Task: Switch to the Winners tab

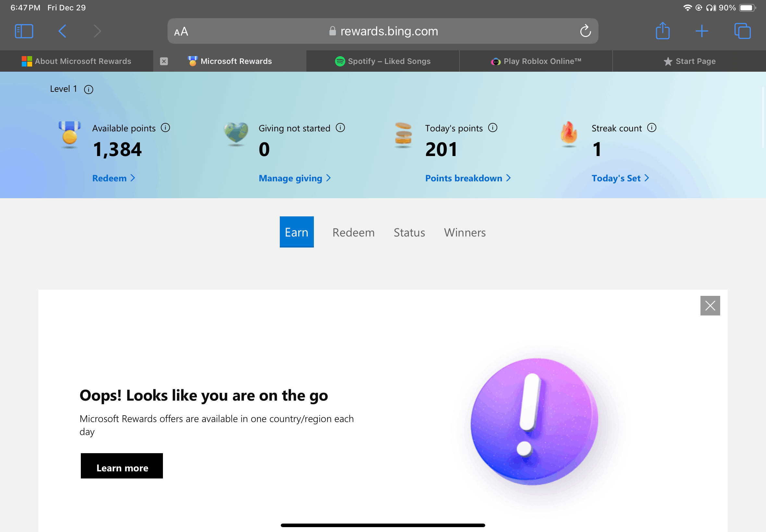Action: pos(464,232)
